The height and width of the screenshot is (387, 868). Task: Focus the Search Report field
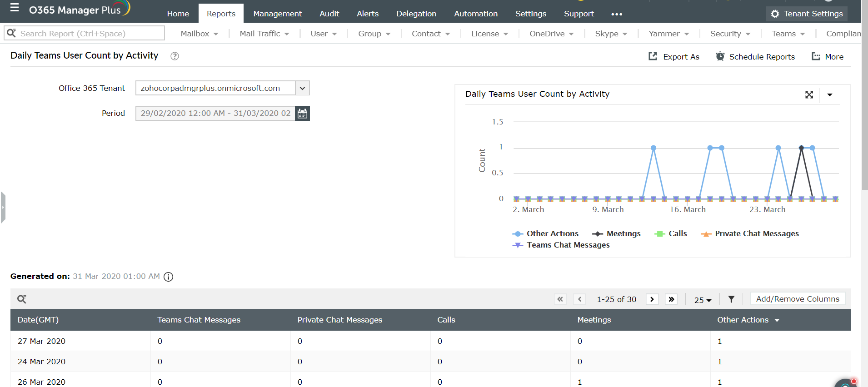[85, 33]
